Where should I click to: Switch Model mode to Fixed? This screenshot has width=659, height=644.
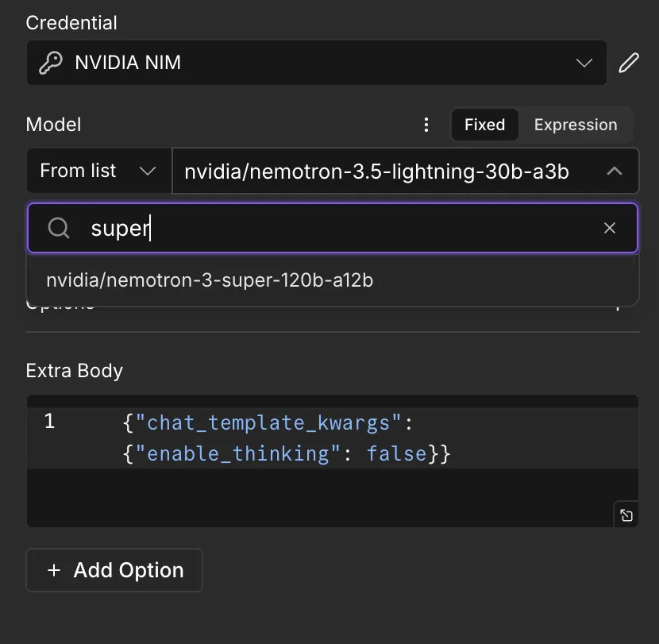(x=484, y=125)
